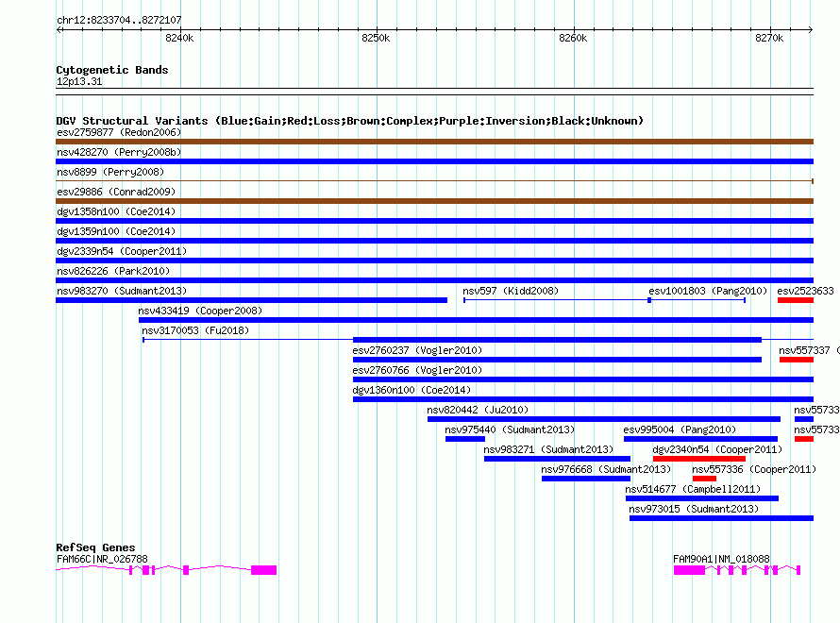Select the nsv826226 (Park2010) label
This screenshot has height=623, width=840.
pyautogui.click(x=113, y=271)
